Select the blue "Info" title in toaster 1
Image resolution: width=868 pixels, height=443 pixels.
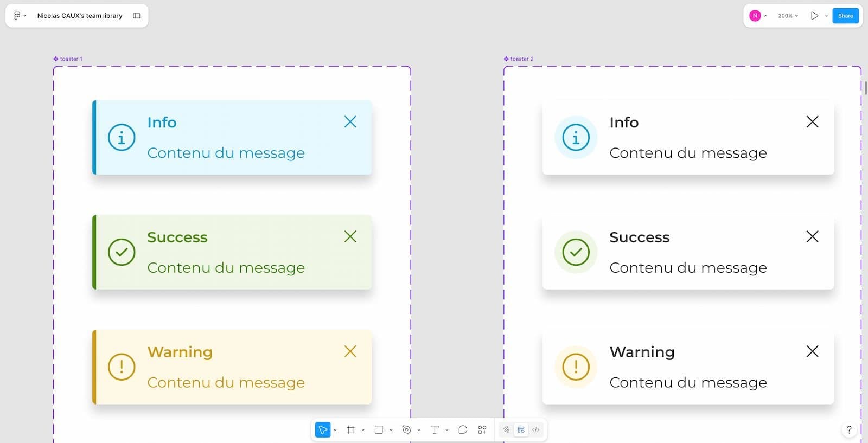(x=162, y=123)
